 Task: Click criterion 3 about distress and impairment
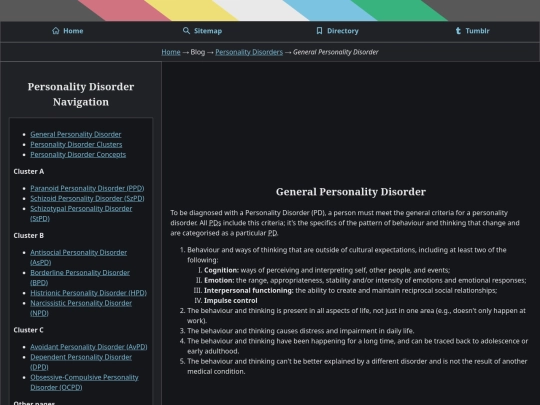[x=301, y=331]
